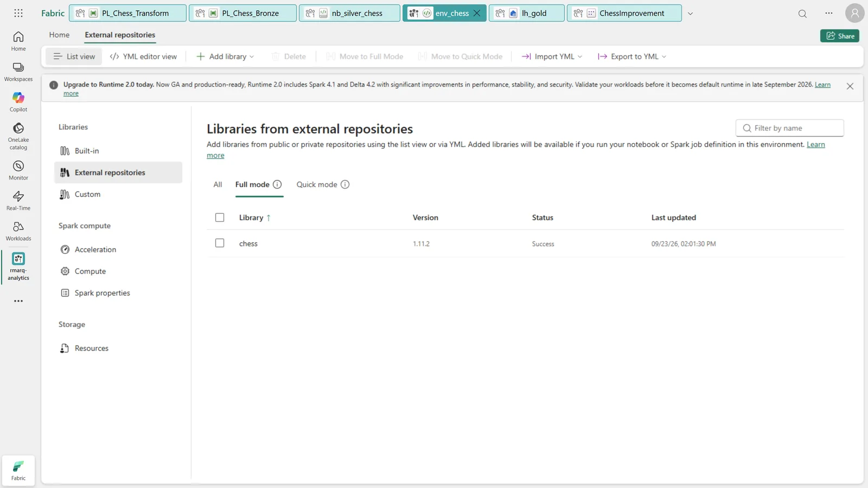The height and width of the screenshot is (488, 868).
Task: Switch to YML editor view
Action: tap(143, 56)
